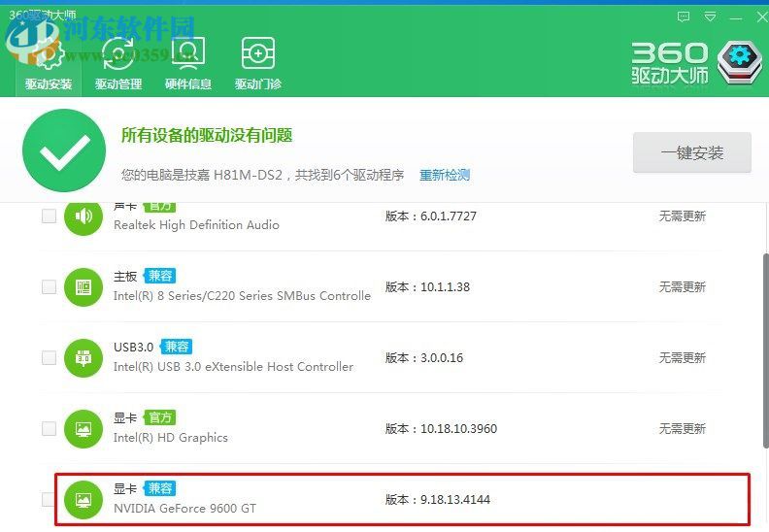This screenshot has height=532, width=769.
Task: Open the title bar dropdown menu icon
Action: tap(710, 17)
